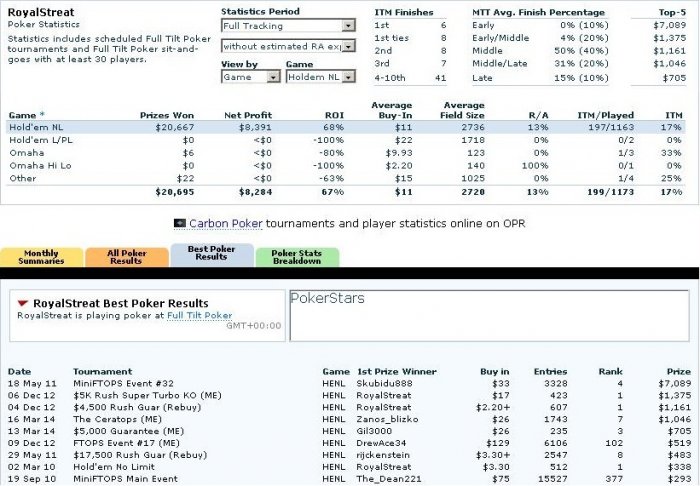The image size is (700, 486).
Task: Click inside the PokerStars box
Action: click(489, 316)
